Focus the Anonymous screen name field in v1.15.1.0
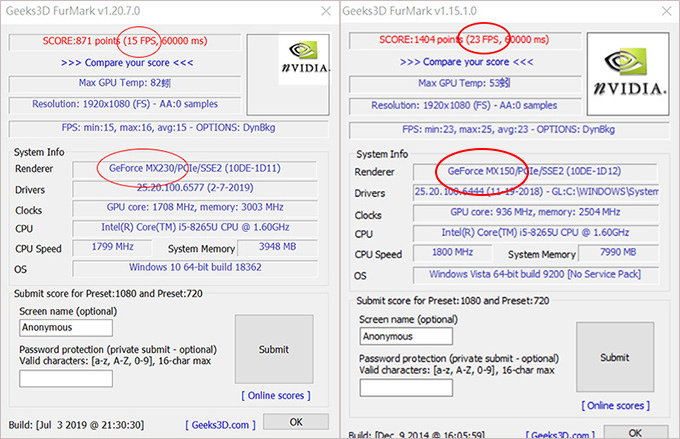 [406, 336]
